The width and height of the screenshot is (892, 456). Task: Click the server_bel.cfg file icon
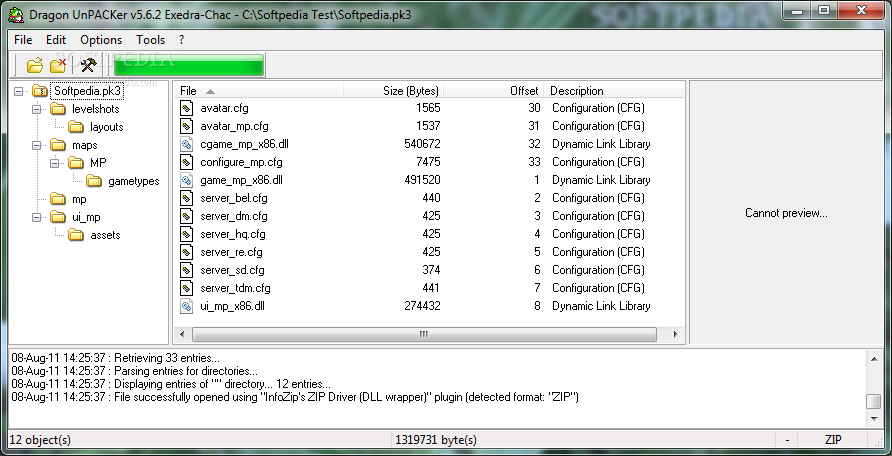(187, 198)
